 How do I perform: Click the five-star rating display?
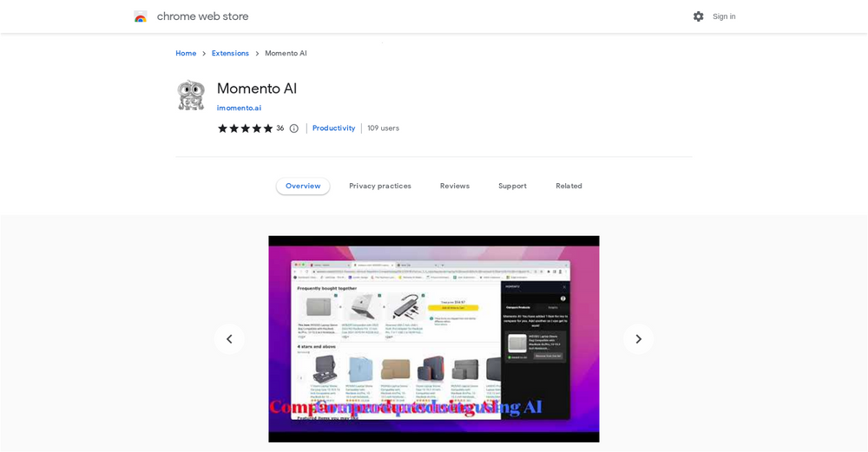[246, 128]
